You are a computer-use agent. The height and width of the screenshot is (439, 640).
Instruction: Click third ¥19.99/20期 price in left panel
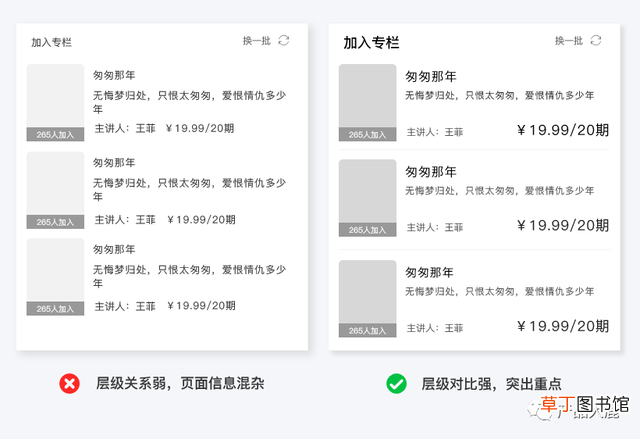(202, 306)
